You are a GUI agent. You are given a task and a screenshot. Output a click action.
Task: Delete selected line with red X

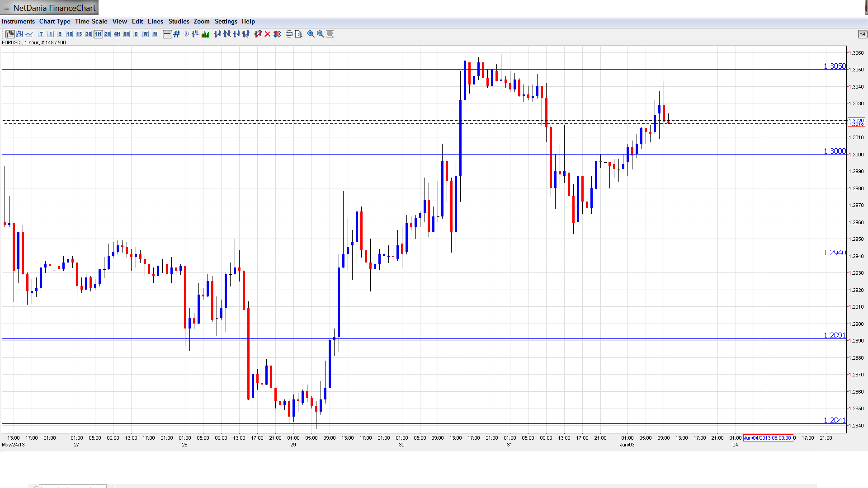point(268,34)
